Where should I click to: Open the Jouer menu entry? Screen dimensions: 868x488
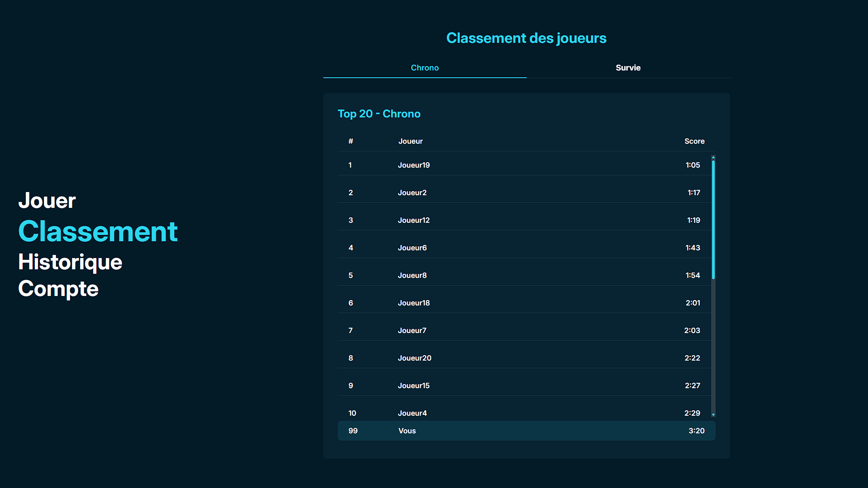47,201
